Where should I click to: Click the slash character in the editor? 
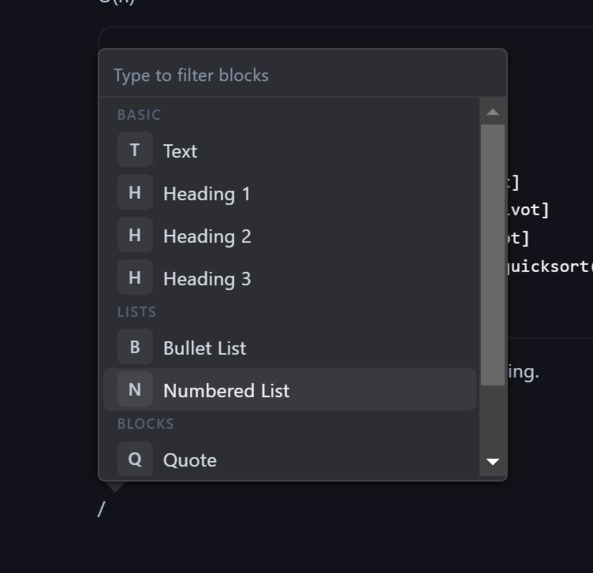tap(101, 509)
